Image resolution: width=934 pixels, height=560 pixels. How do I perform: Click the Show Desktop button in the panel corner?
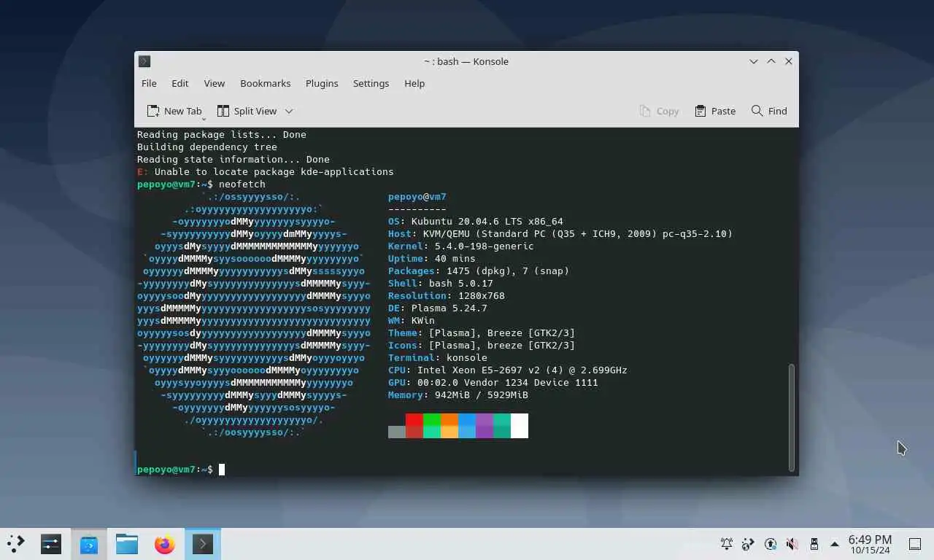[914, 544]
